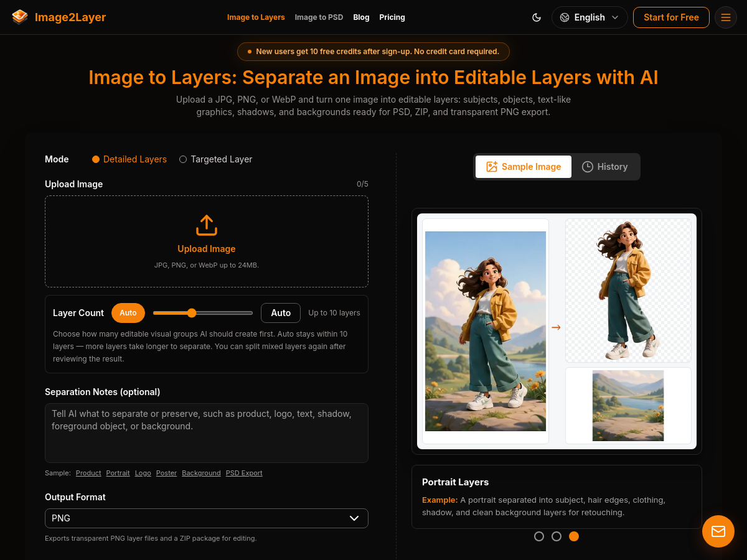Click the upload arrow icon

point(207,225)
